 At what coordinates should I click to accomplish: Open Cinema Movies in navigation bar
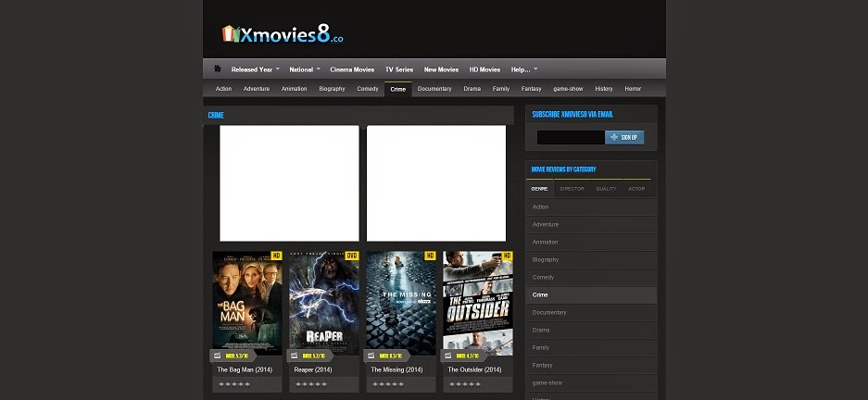[x=352, y=69]
